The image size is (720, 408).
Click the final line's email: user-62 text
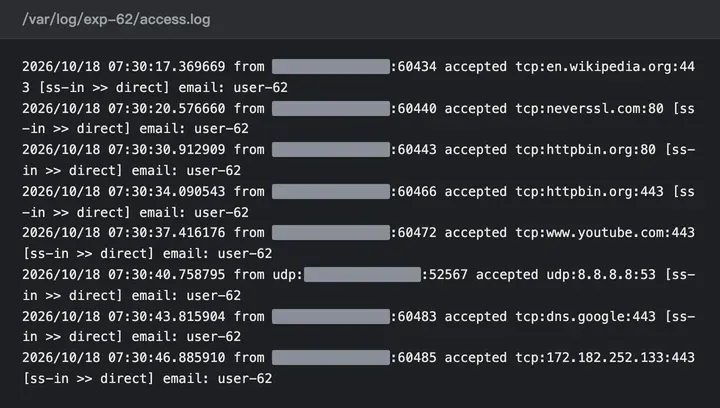(217, 379)
